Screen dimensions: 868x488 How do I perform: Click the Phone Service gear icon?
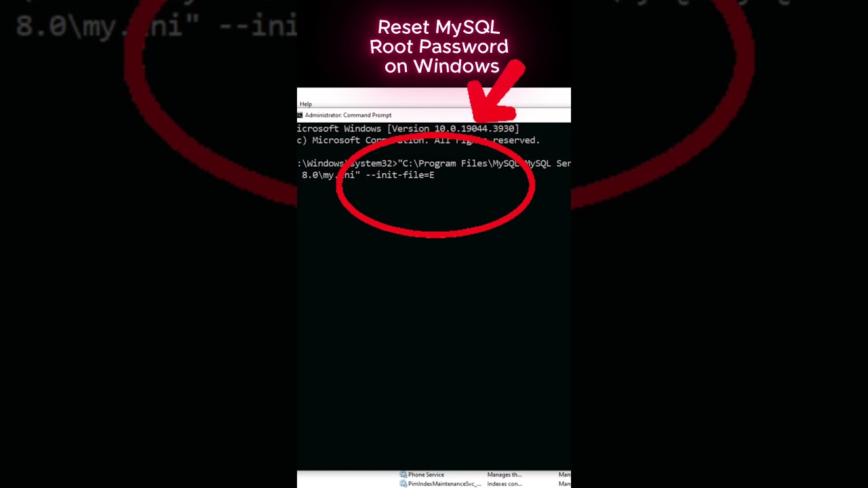pos(403,475)
